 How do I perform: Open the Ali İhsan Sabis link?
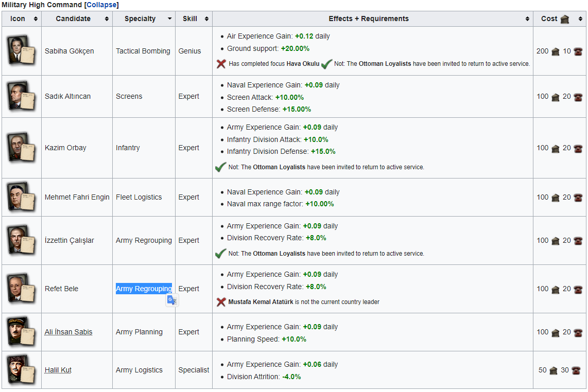point(68,332)
